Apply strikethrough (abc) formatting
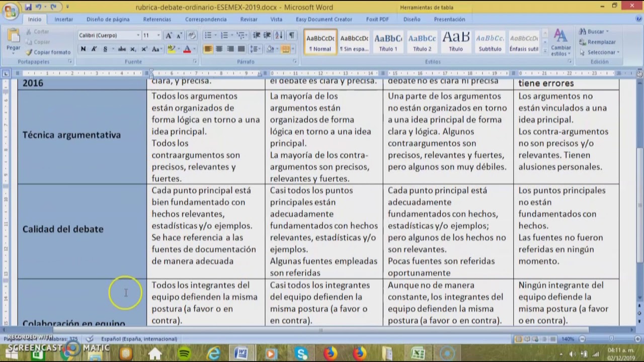 tap(121, 49)
